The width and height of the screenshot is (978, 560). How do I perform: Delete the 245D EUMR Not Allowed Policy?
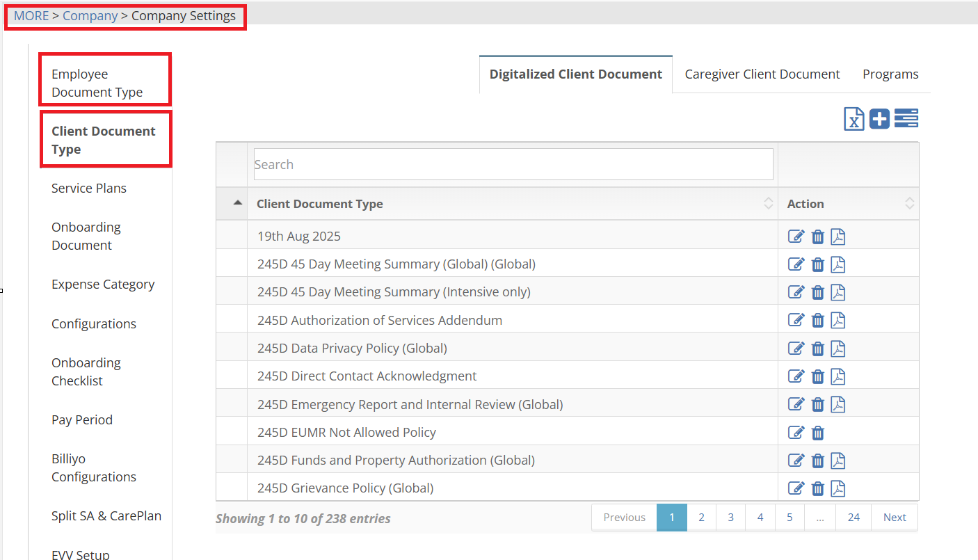818,433
